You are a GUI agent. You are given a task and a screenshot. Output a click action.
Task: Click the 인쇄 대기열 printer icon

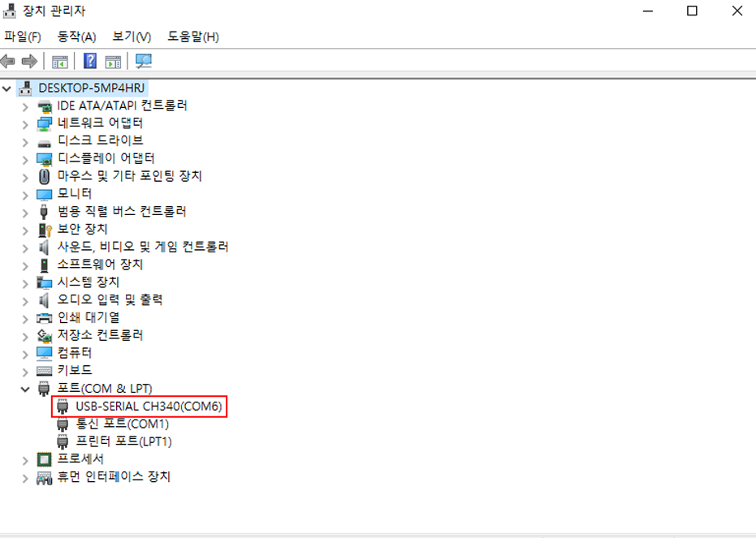[45, 318]
